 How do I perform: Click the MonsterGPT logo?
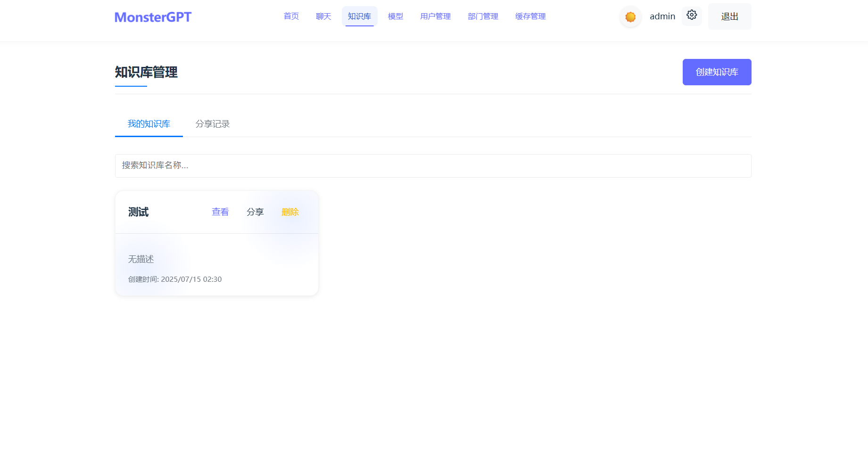coord(153,17)
